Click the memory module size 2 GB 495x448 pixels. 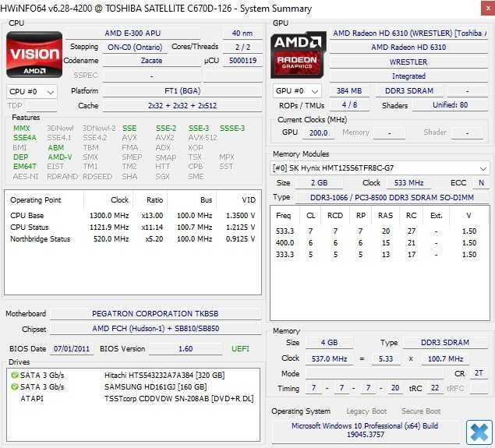pos(319,183)
